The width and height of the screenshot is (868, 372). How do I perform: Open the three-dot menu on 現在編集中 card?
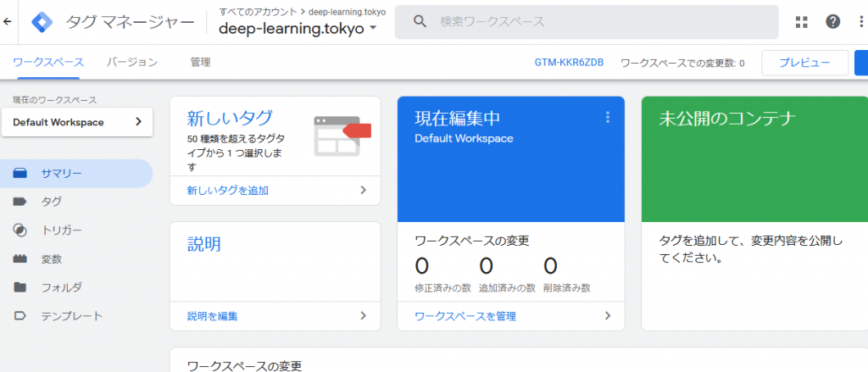pos(608,117)
